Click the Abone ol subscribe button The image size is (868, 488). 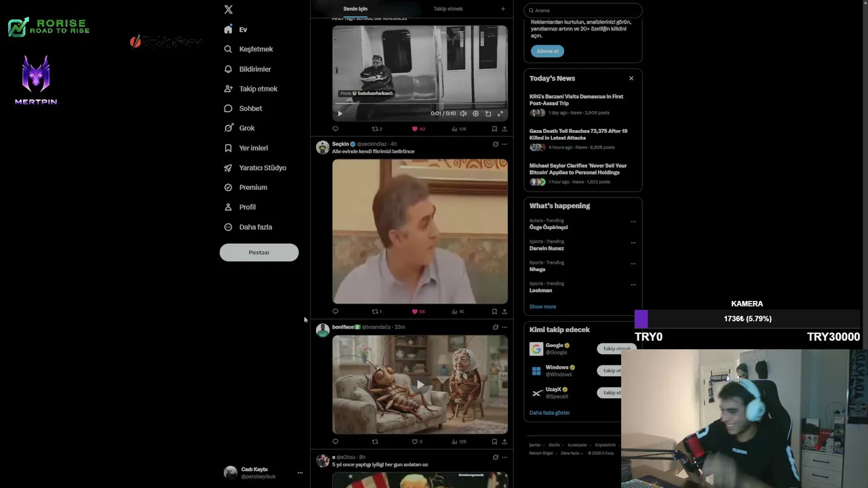(x=547, y=51)
